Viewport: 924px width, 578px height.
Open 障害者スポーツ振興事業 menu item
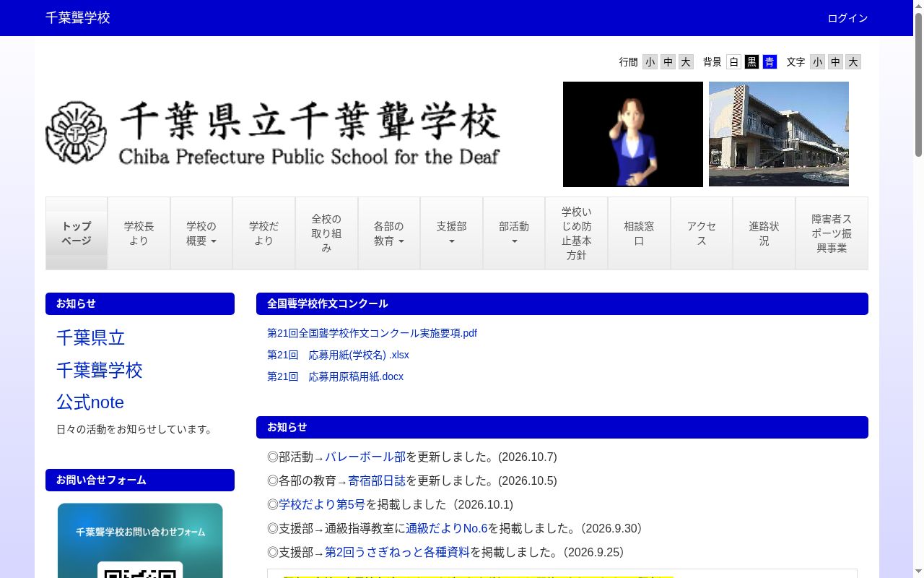pyautogui.click(x=832, y=233)
